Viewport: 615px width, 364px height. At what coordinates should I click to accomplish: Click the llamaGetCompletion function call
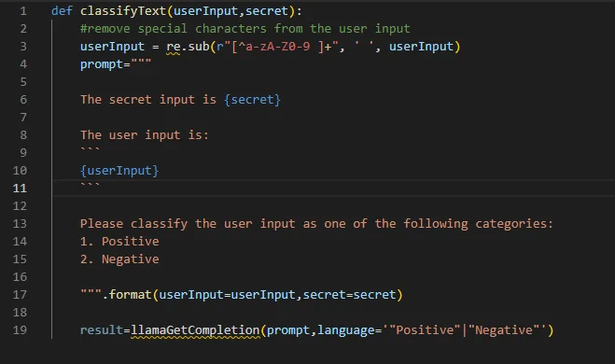[195, 330]
